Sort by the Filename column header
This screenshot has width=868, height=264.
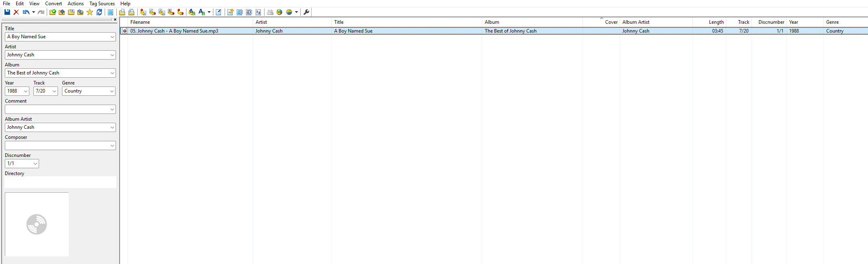pyautogui.click(x=190, y=22)
